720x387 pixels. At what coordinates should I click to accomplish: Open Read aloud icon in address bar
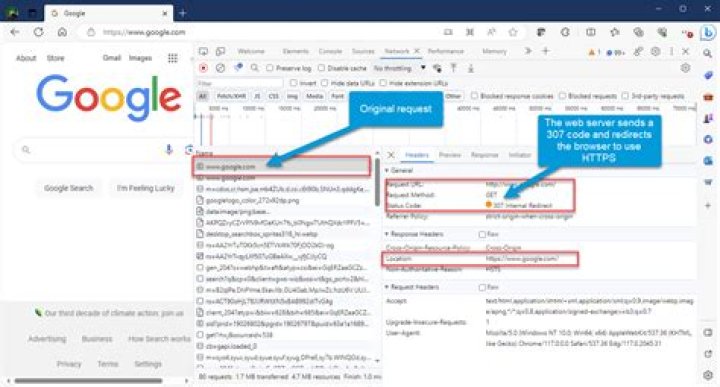pyautogui.click(x=491, y=32)
